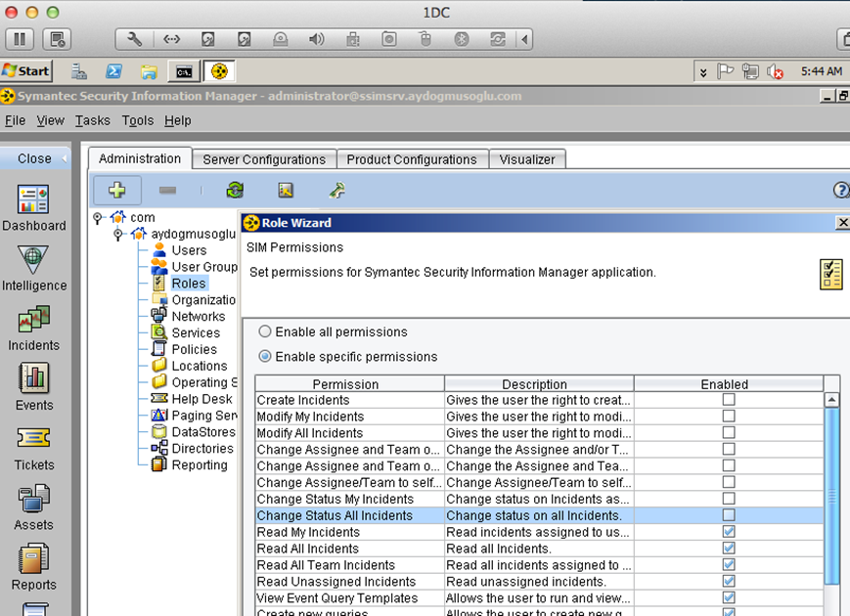Image resolution: width=850 pixels, height=616 pixels.
Task: Open Windows Explorer folder in taskbar
Action: tap(149, 71)
